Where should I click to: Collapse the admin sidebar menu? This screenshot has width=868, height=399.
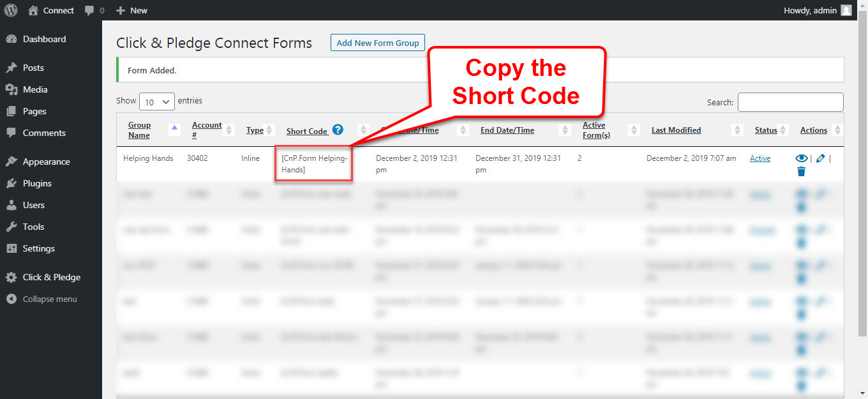(42, 299)
